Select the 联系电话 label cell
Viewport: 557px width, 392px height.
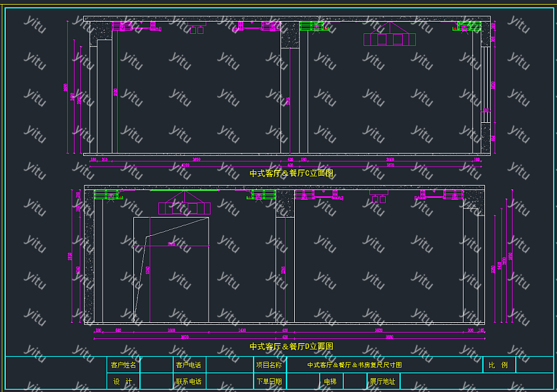(188, 382)
